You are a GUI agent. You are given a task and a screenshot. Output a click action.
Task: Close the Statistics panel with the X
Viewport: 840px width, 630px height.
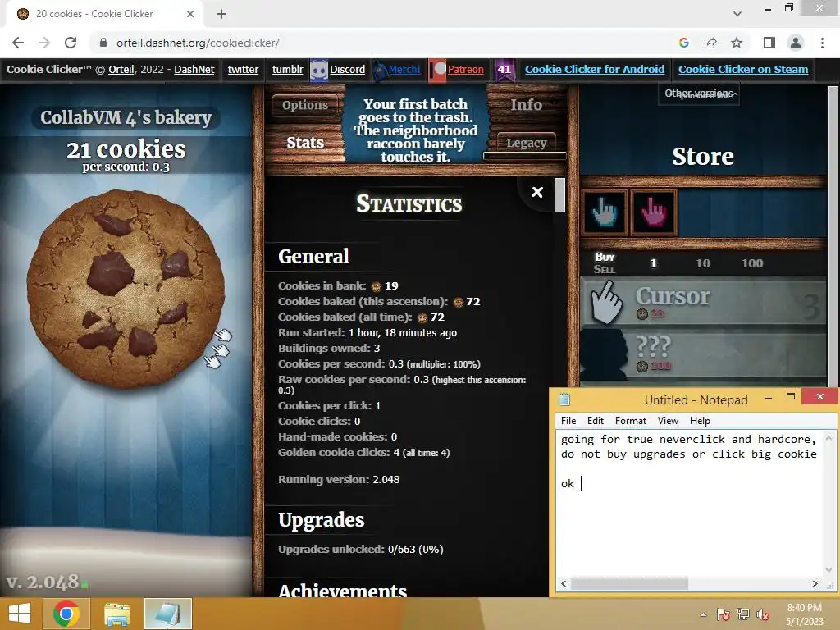coord(536,192)
